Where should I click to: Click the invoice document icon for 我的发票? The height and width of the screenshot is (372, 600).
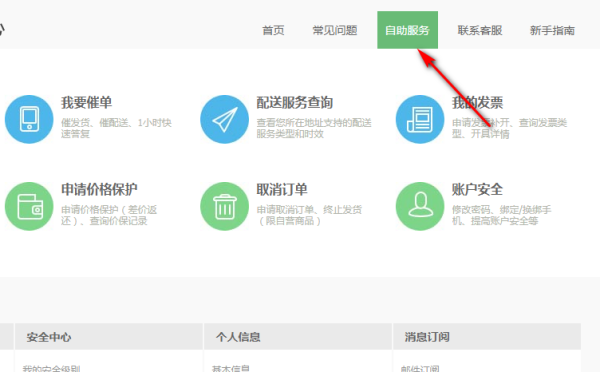click(x=420, y=119)
